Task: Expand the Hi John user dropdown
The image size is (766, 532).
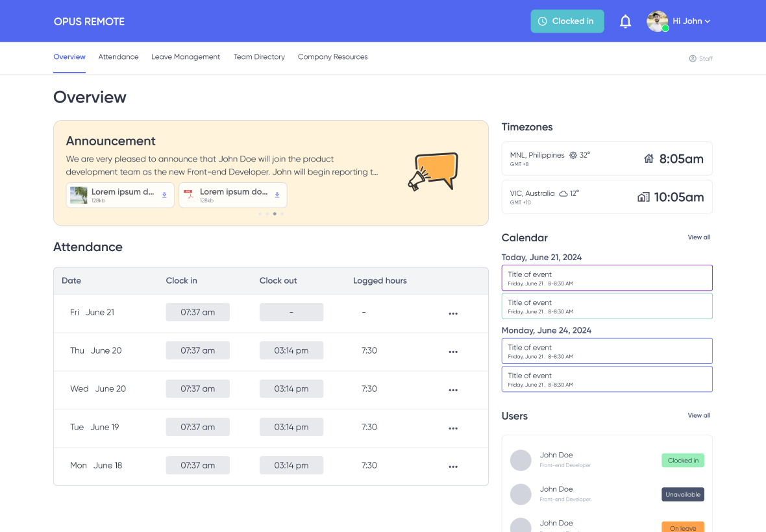Action: pos(692,21)
